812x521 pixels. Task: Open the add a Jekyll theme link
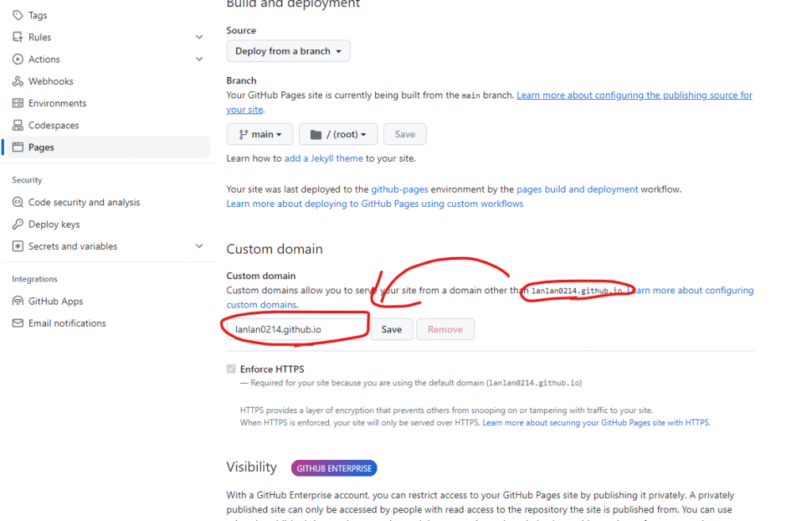(x=324, y=159)
